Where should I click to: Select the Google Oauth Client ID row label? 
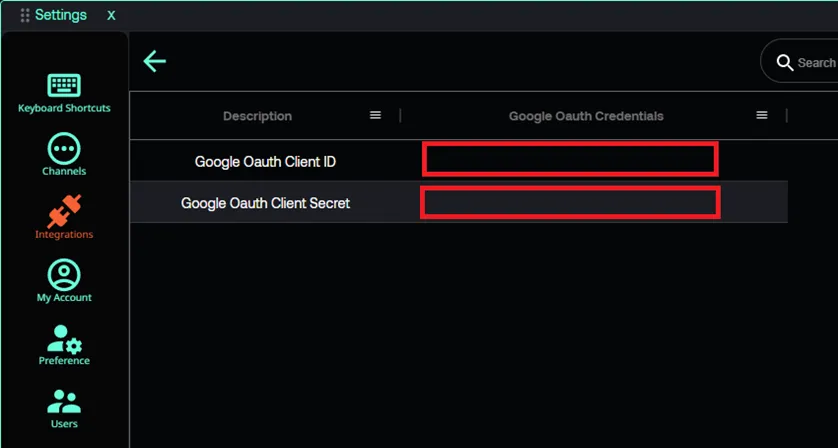click(x=265, y=161)
